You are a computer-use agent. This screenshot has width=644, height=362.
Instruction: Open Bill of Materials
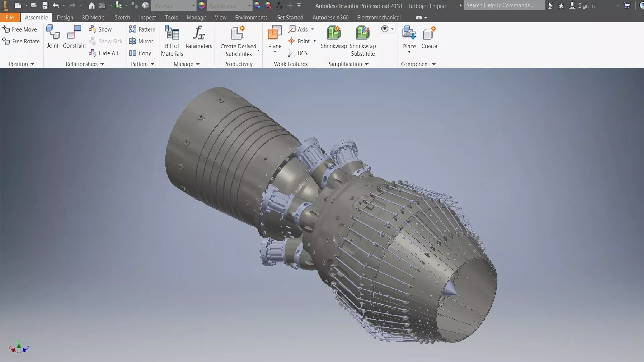tap(172, 41)
